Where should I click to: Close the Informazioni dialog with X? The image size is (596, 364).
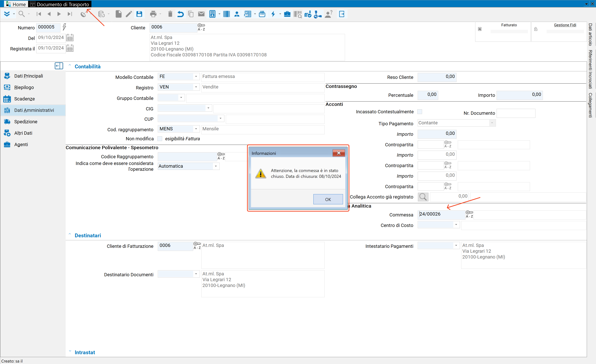[x=339, y=153]
